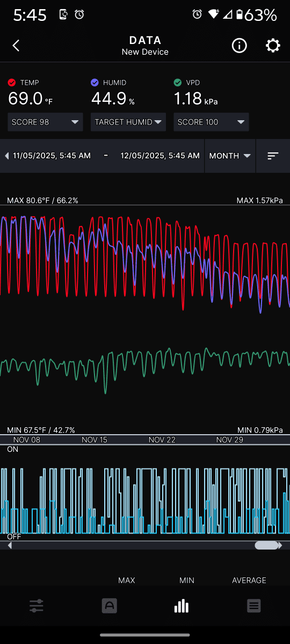Open the automation A tab icon
This screenshot has width=290, height=644.
[x=109, y=606]
